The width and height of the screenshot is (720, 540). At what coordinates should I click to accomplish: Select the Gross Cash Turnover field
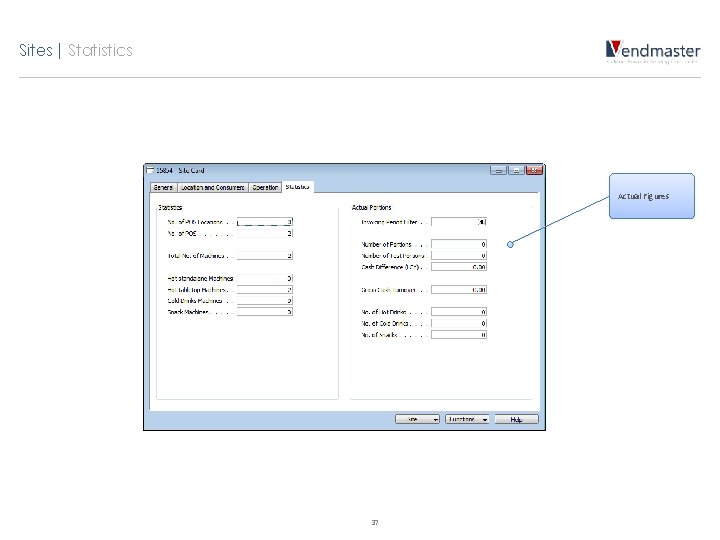tap(459, 290)
